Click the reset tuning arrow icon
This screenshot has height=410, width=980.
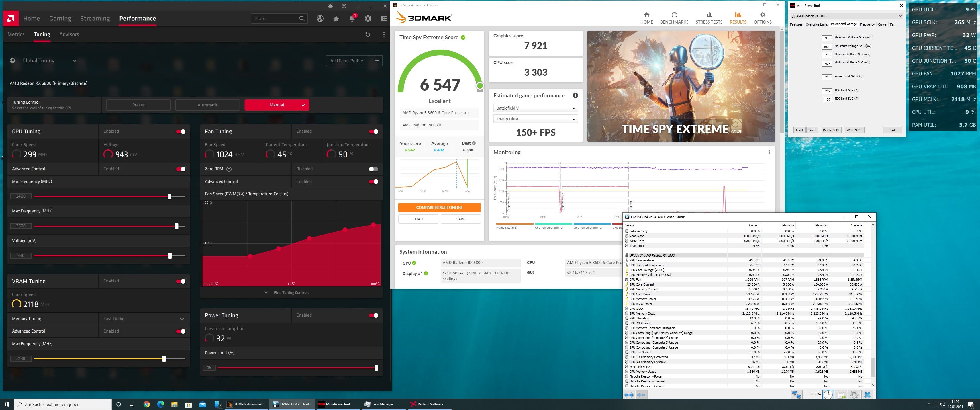[368, 34]
